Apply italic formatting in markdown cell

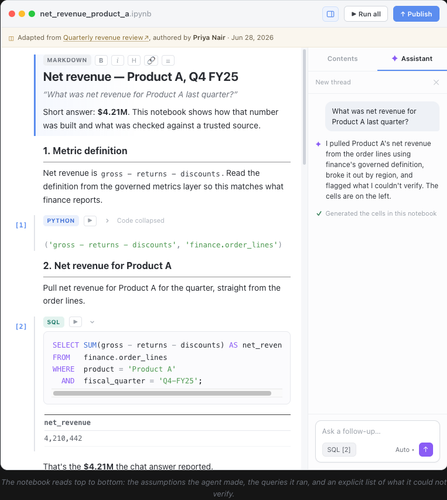pos(117,60)
